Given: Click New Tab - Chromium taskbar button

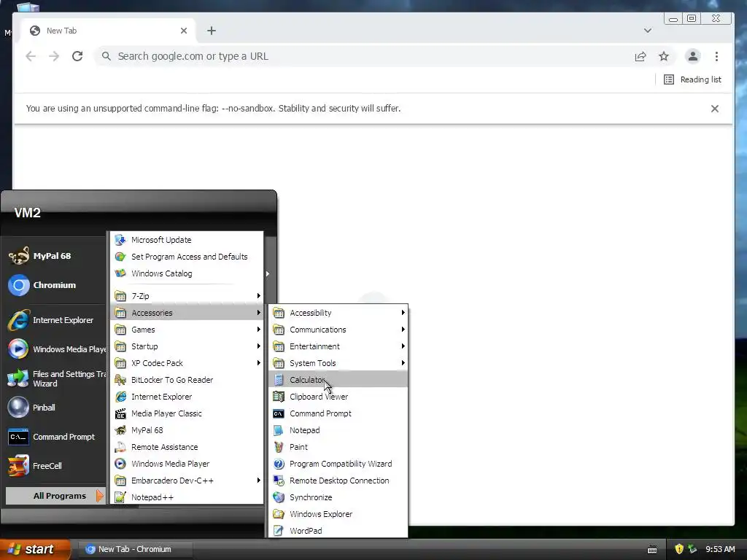Looking at the screenshot, I should click(x=135, y=549).
